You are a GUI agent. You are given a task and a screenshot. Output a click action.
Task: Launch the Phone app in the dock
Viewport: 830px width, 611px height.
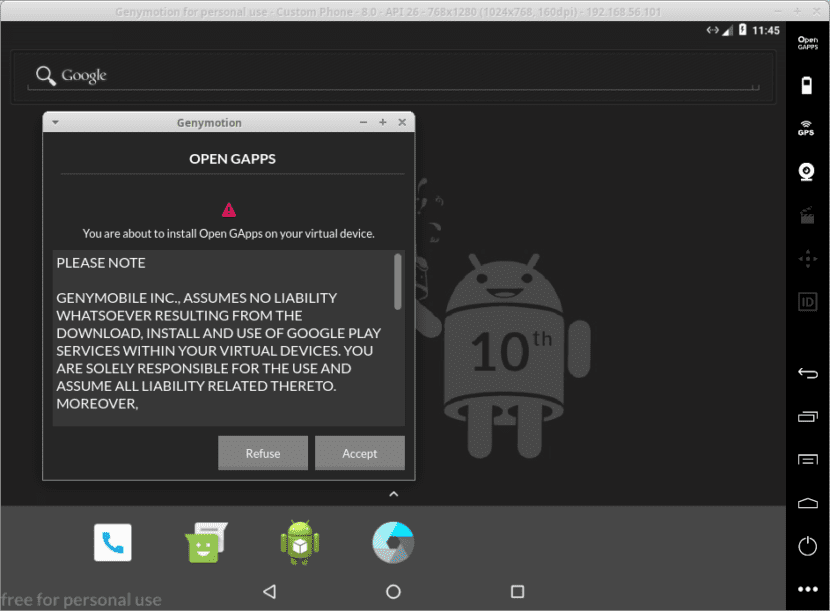113,543
